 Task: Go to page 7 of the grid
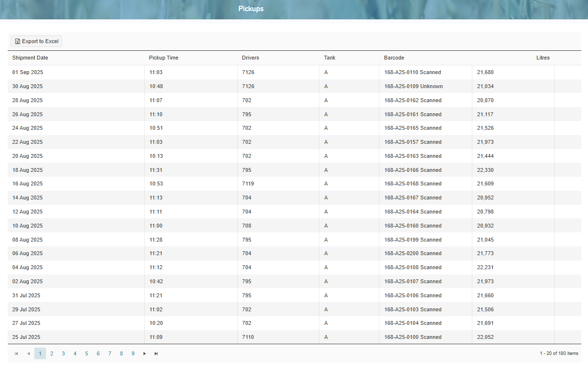110,353
